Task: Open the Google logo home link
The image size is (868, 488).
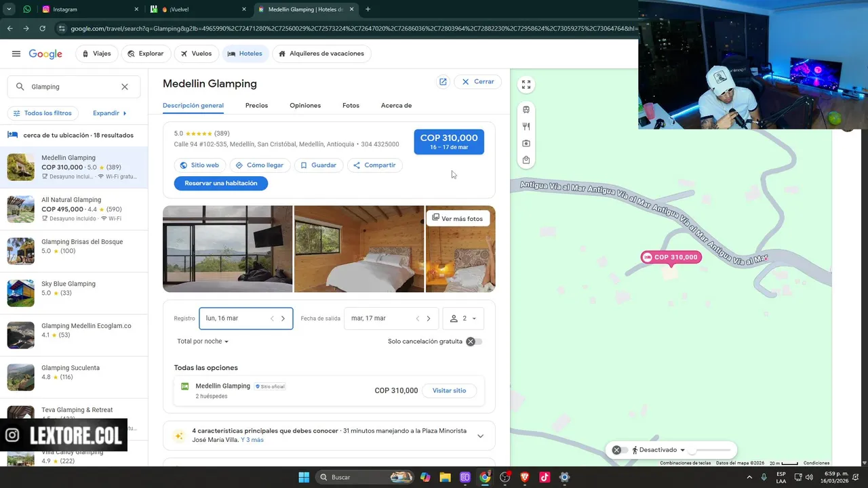Action: tap(45, 54)
